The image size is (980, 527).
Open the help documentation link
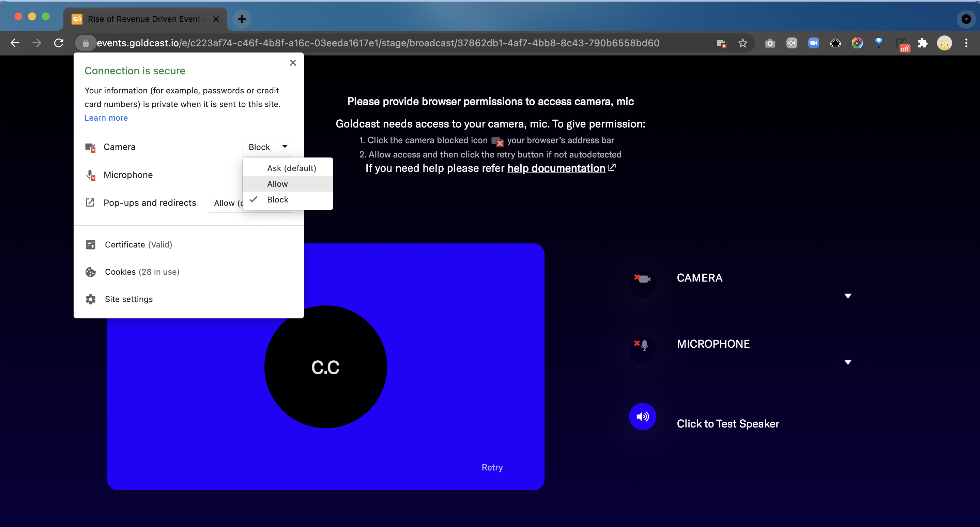556,168
